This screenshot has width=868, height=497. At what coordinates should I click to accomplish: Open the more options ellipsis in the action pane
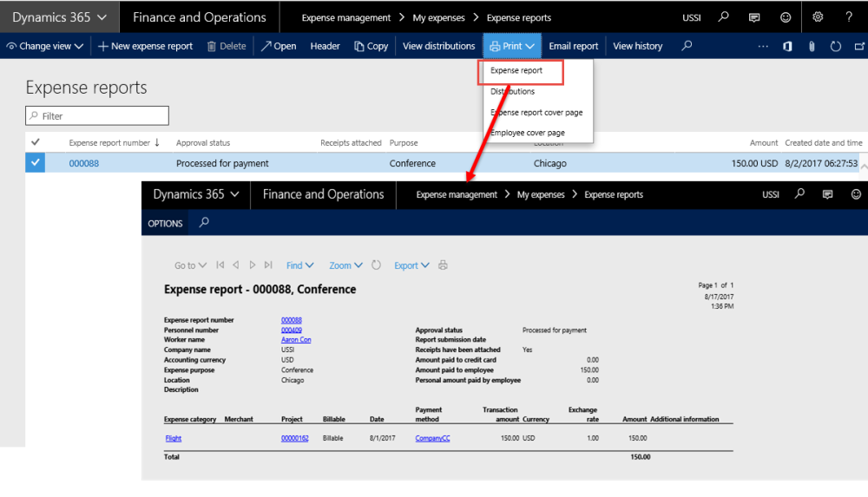coord(763,47)
